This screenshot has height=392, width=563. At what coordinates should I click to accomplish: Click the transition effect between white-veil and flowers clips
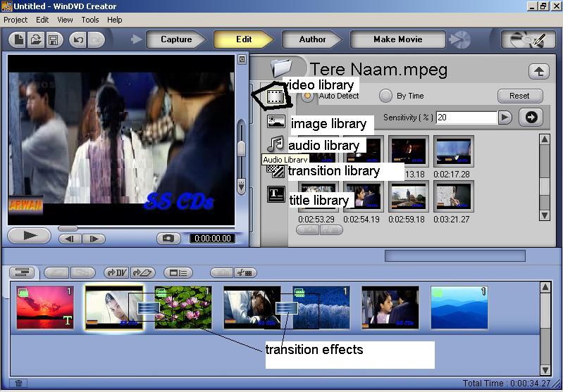coord(149,308)
